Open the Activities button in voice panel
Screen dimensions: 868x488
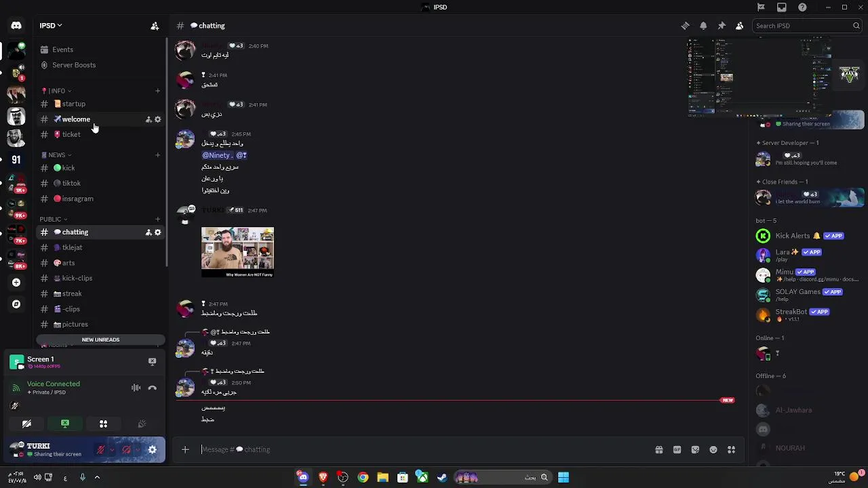pos(103,424)
